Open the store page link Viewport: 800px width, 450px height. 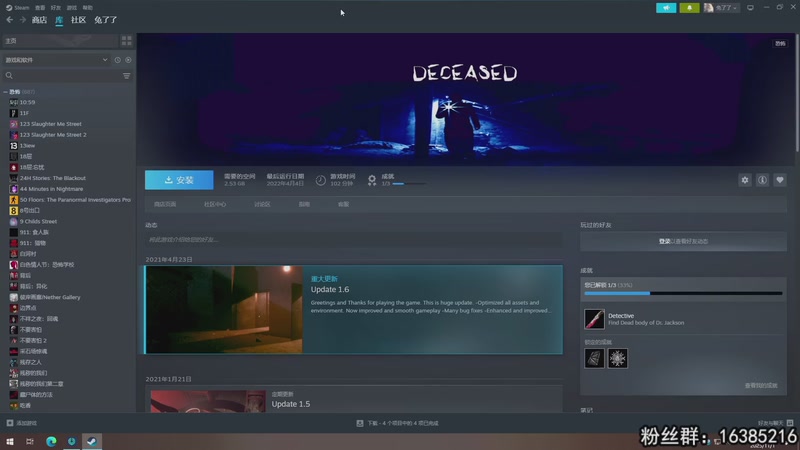point(165,204)
